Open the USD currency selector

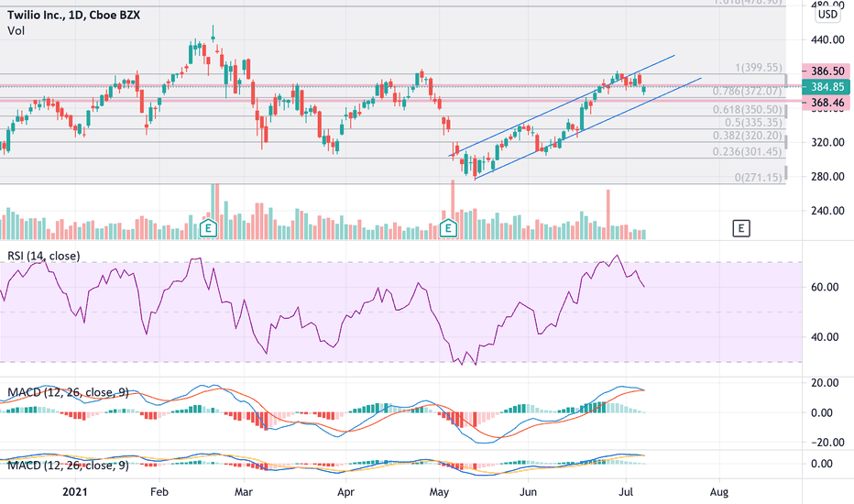[x=827, y=14]
